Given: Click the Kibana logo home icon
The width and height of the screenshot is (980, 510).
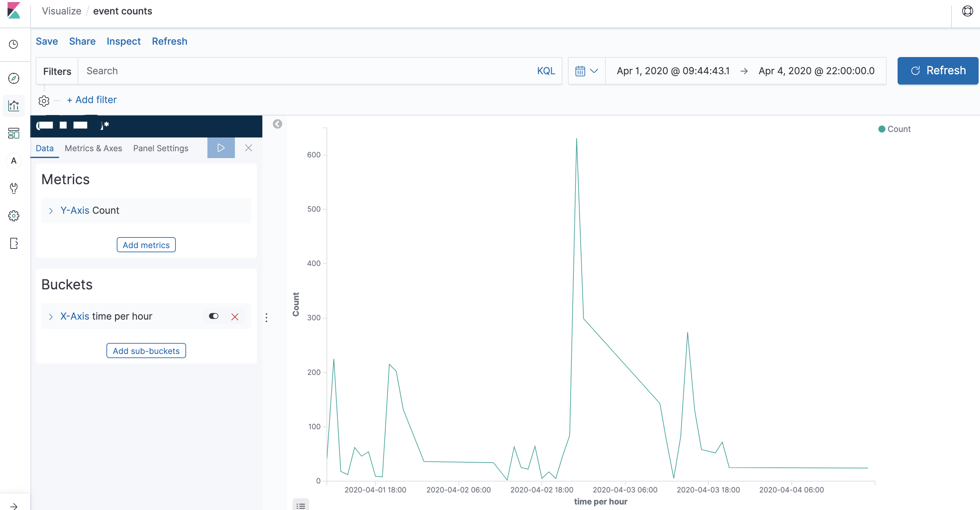Looking at the screenshot, I should pos(14,11).
